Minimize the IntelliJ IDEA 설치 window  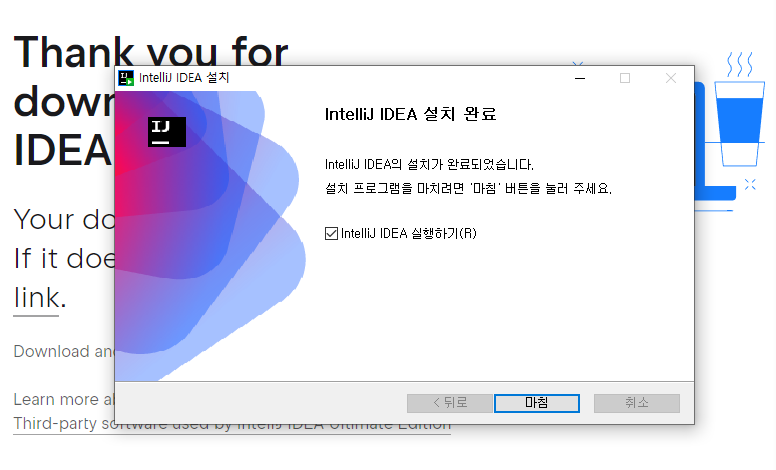[580, 78]
